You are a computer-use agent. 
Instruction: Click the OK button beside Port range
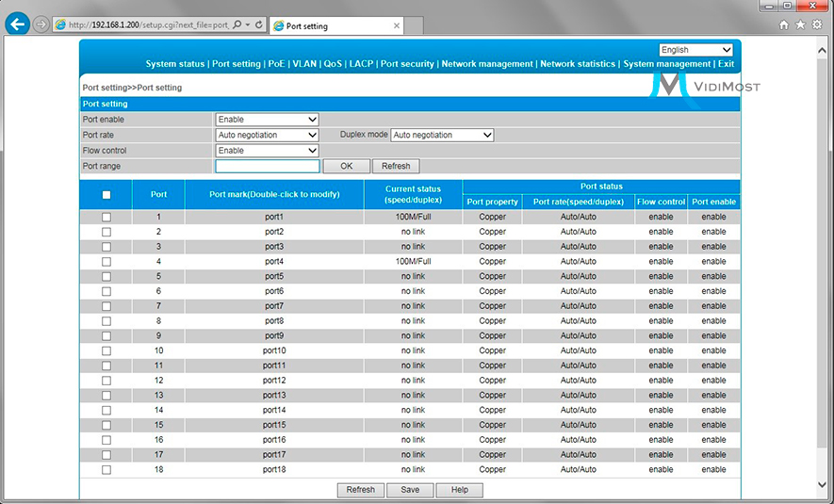346,166
